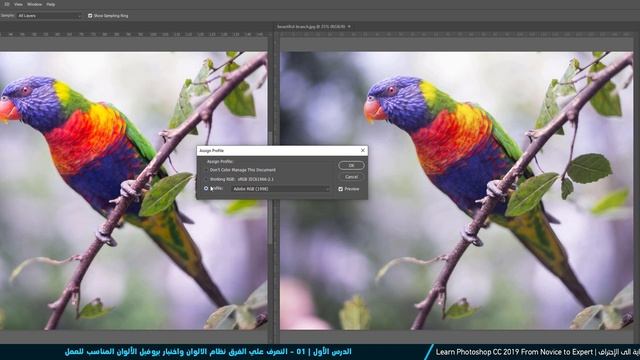Close the Assign Profile dialog
The image size is (640, 360).
tap(363, 150)
